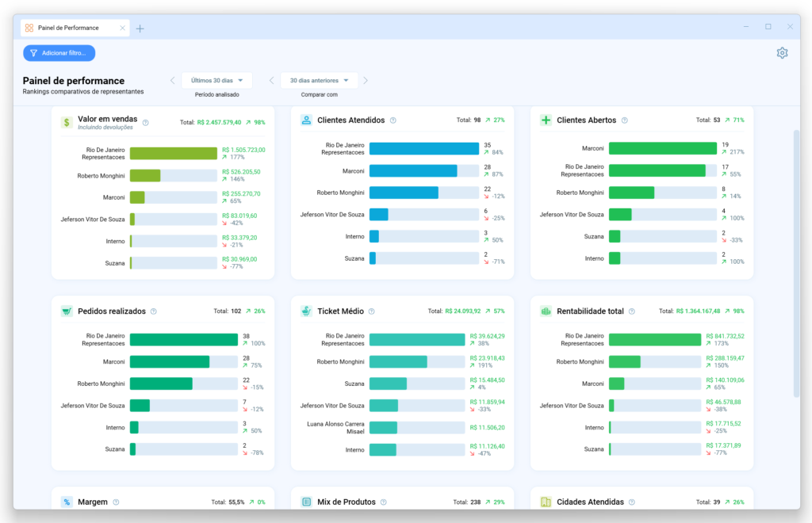Click the percent icon on Margem card
This screenshot has height=523, width=812.
[65, 502]
